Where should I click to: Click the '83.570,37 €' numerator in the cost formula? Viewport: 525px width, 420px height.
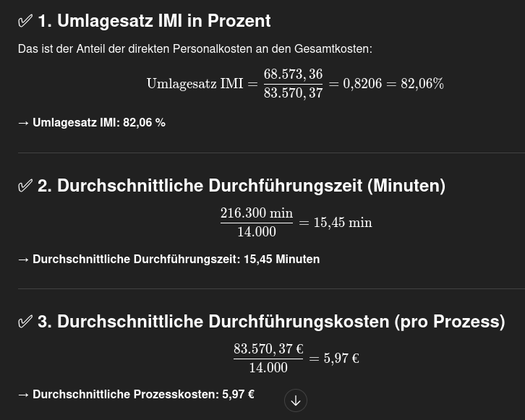[268, 349]
